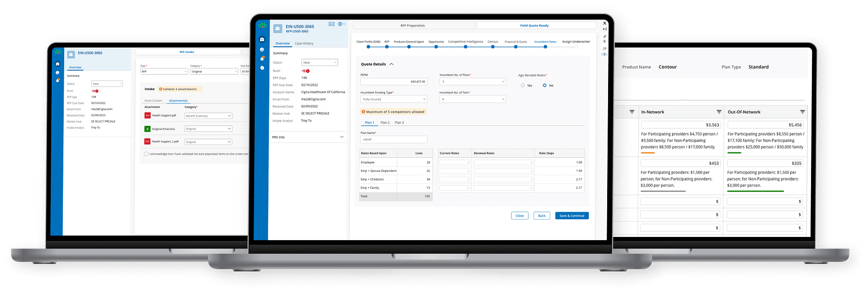Image resolution: width=868 pixels, height=293 pixels.
Task: Click the notification bell in center blue sidebar
Action: (262, 58)
